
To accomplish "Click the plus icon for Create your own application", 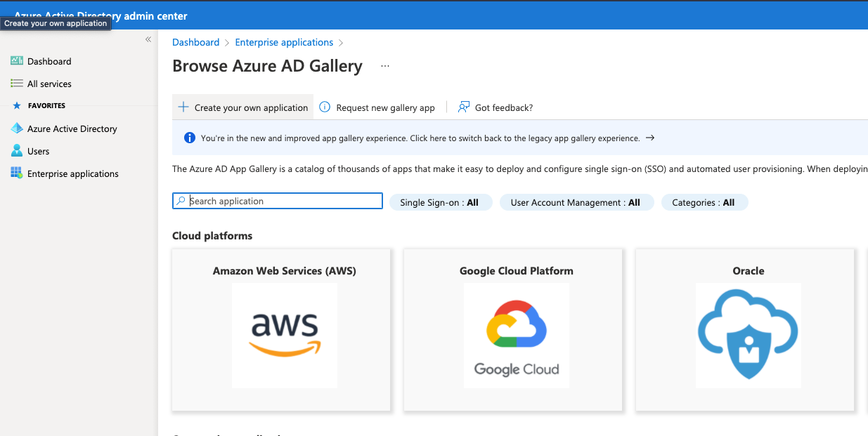I will (x=183, y=107).
